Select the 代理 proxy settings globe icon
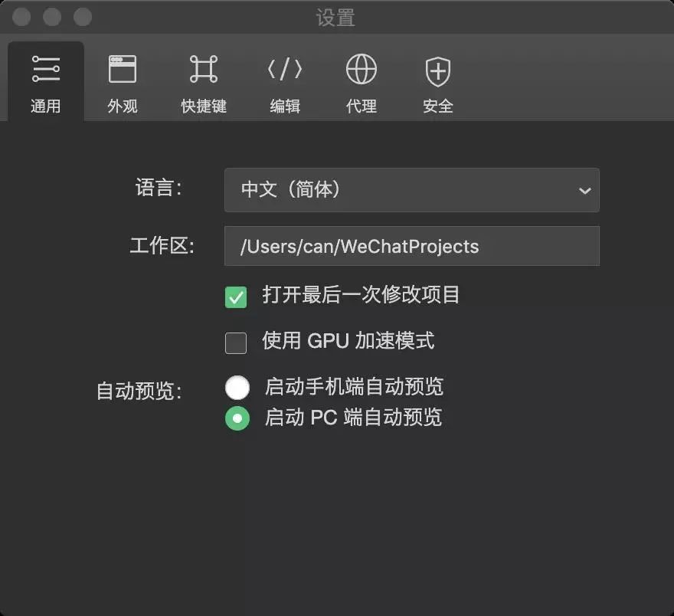The image size is (674, 616). 361,67
